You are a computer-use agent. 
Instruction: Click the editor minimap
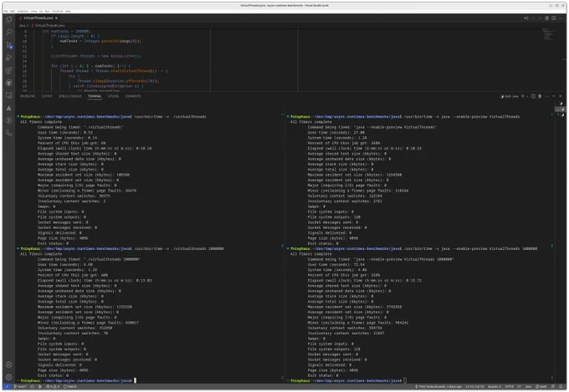coord(548,34)
